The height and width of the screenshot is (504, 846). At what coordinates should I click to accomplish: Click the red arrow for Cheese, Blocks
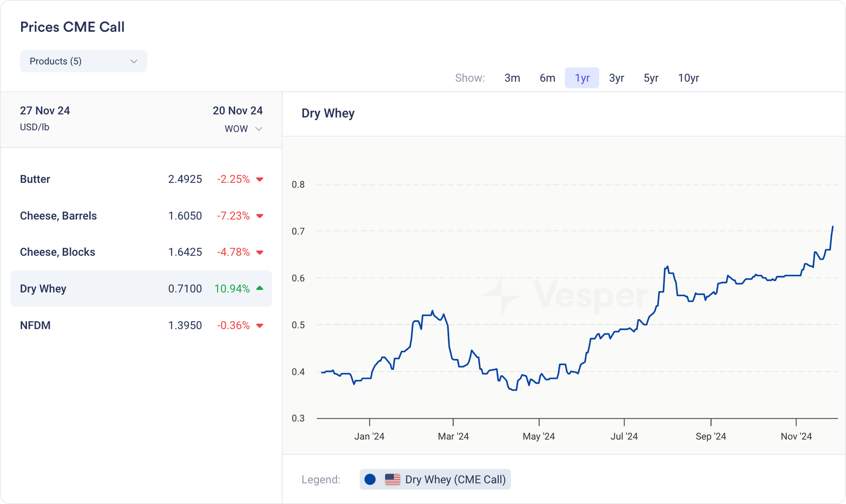click(260, 253)
